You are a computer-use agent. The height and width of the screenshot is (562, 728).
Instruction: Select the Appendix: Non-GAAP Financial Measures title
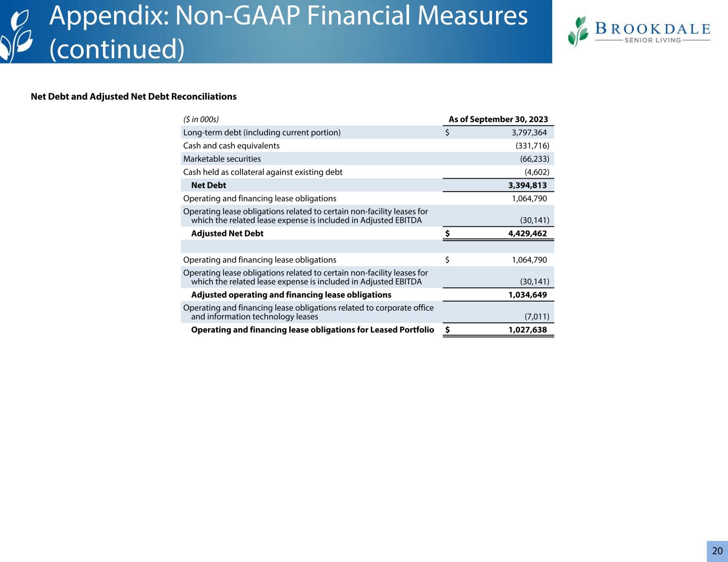[x=289, y=31]
